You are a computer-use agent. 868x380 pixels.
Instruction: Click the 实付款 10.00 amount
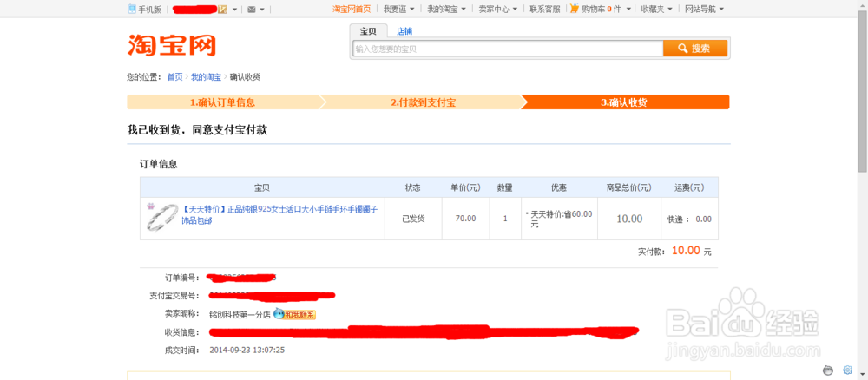coord(686,251)
